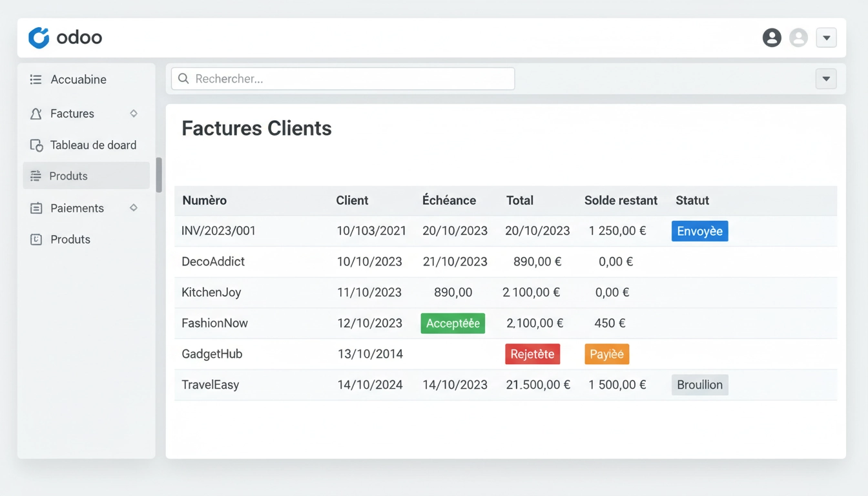Click the Tableau de doard sidebar icon

point(36,145)
